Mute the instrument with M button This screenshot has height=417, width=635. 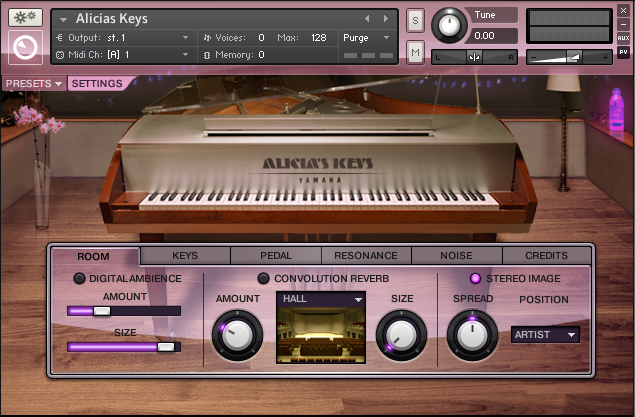(x=415, y=51)
